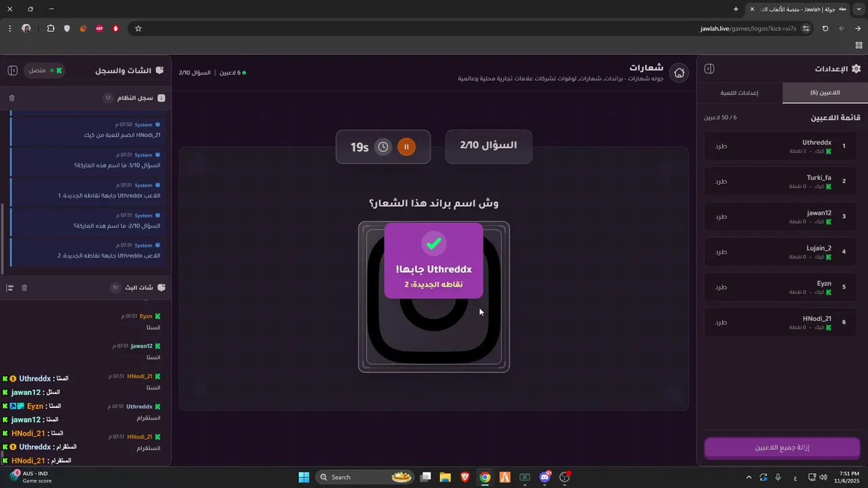This screenshot has width=868, height=488.
Task: Click the السؤال 2/10 question counter
Action: coord(488,146)
